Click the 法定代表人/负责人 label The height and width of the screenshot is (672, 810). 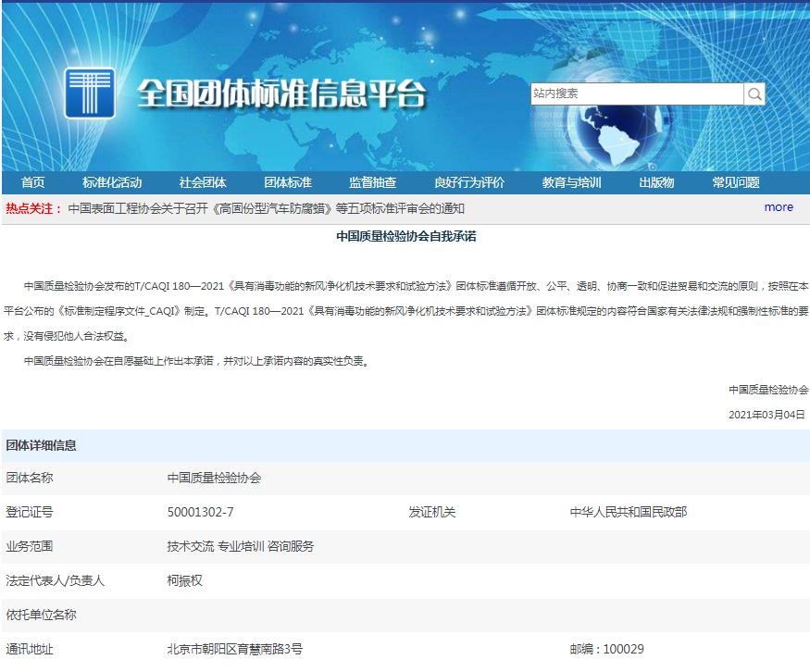[x=56, y=580]
